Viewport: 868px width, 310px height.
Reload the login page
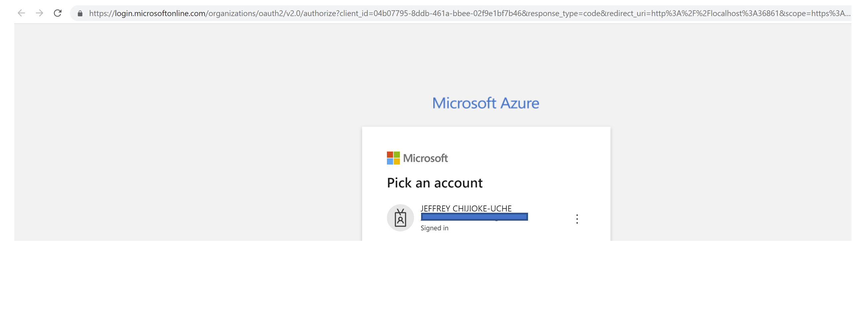click(x=58, y=13)
